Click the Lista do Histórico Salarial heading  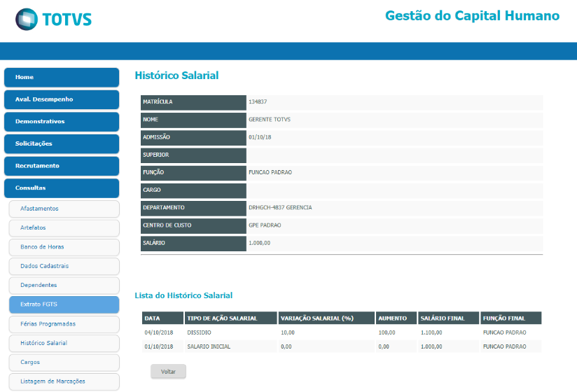click(x=183, y=295)
